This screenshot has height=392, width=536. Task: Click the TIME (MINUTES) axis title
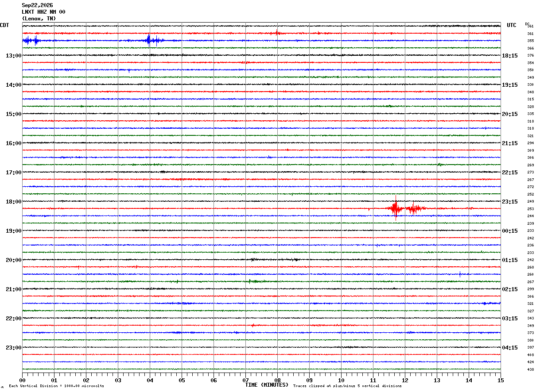(267, 385)
